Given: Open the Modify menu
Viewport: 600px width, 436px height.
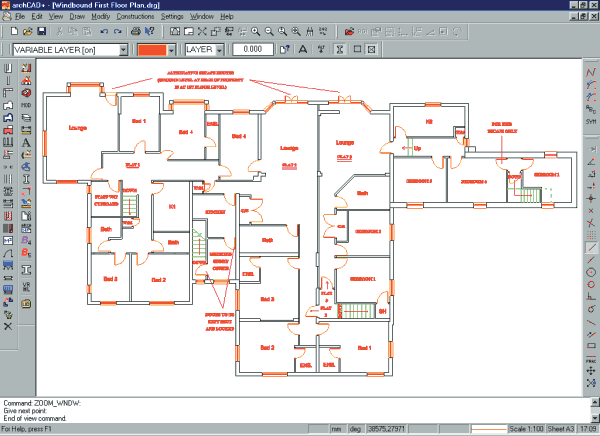Looking at the screenshot, I should (100, 17).
